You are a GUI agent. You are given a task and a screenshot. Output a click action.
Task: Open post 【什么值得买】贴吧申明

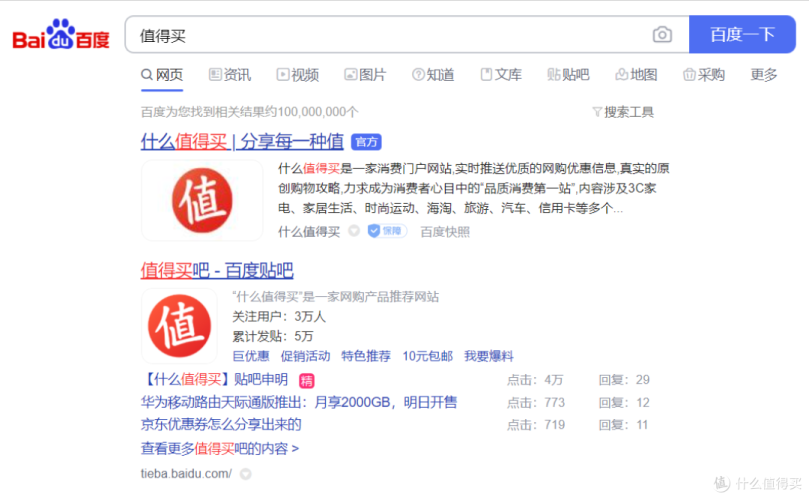214,379
